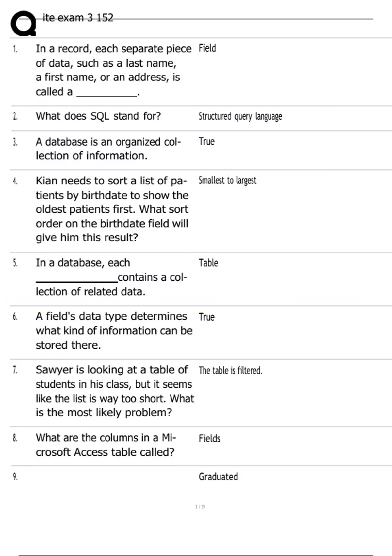The width and height of the screenshot is (392, 556).
Task: Click the Kian birthdate sorting question text
Action: 112,209
